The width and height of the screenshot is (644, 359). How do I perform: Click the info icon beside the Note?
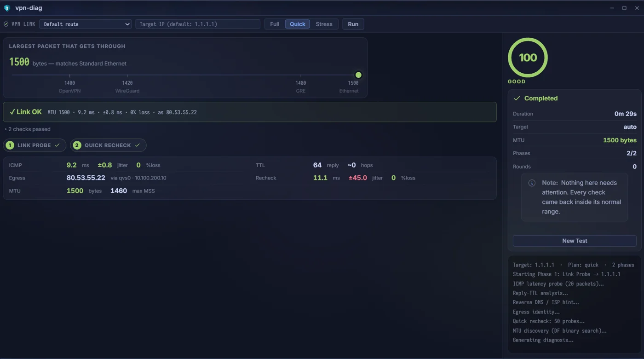[532, 183]
